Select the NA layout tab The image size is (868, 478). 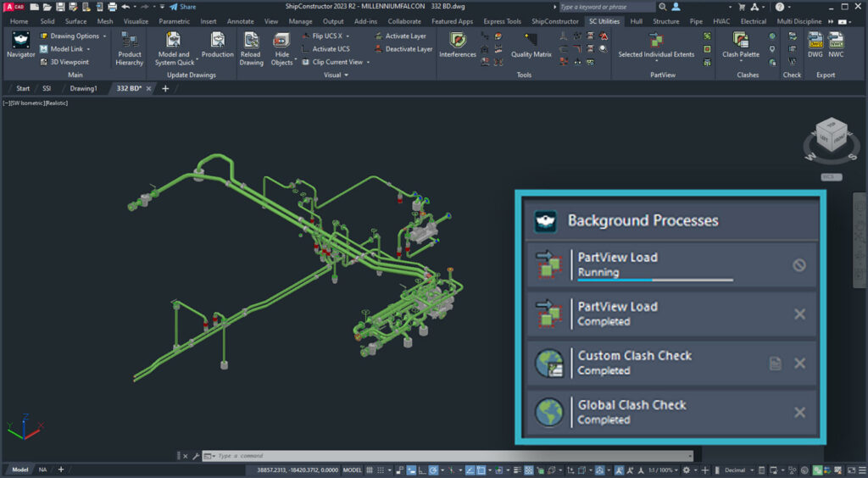point(42,470)
